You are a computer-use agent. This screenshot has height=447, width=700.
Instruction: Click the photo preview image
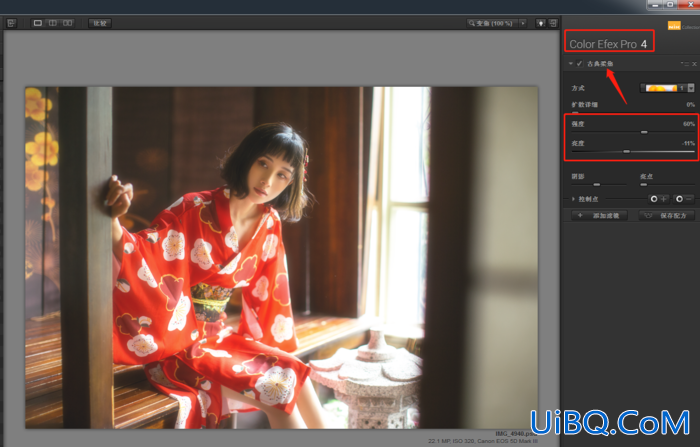coord(281,258)
